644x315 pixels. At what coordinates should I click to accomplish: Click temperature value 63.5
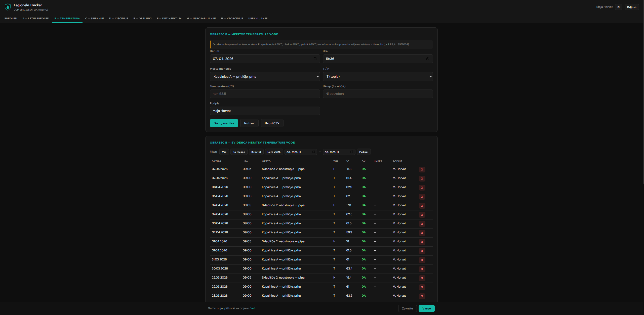[349, 296]
